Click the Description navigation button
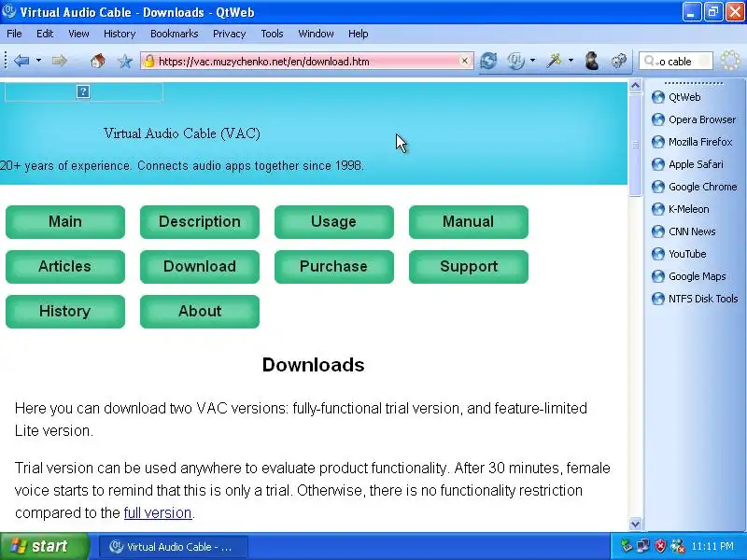This screenshot has width=747, height=560. [200, 222]
